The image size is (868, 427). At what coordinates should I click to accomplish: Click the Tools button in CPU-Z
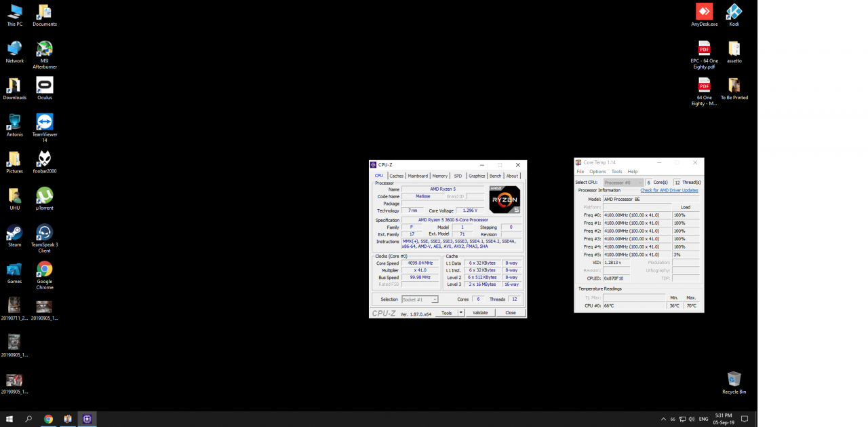[x=446, y=313]
